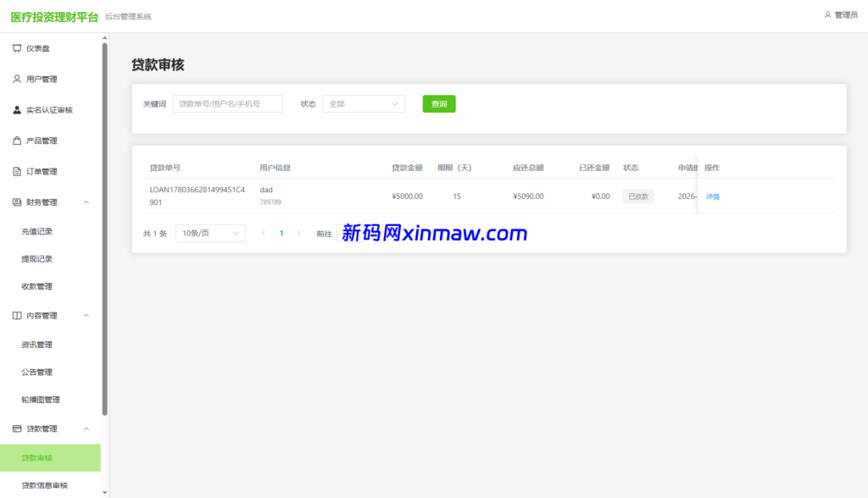
Task: Click the 贷款单号 column header
Action: [165, 168]
